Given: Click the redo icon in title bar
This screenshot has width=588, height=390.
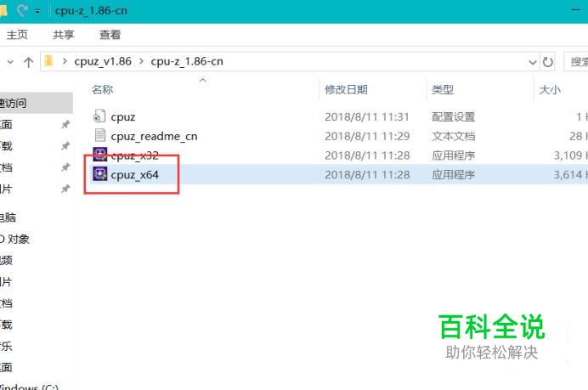Looking at the screenshot, I should click(22, 10).
